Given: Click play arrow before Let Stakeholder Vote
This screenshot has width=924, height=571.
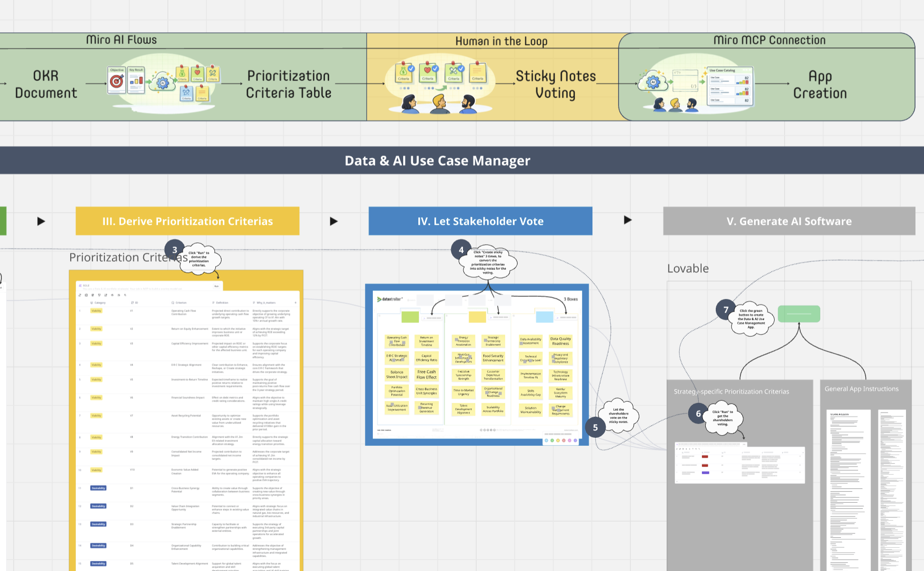Looking at the screenshot, I should click(x=333, y=221).
